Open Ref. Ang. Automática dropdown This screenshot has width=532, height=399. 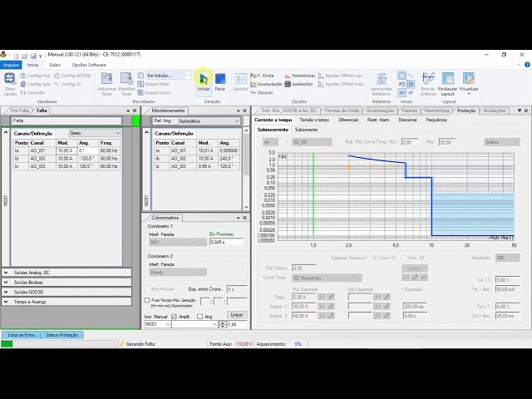[x=209, y=121]
